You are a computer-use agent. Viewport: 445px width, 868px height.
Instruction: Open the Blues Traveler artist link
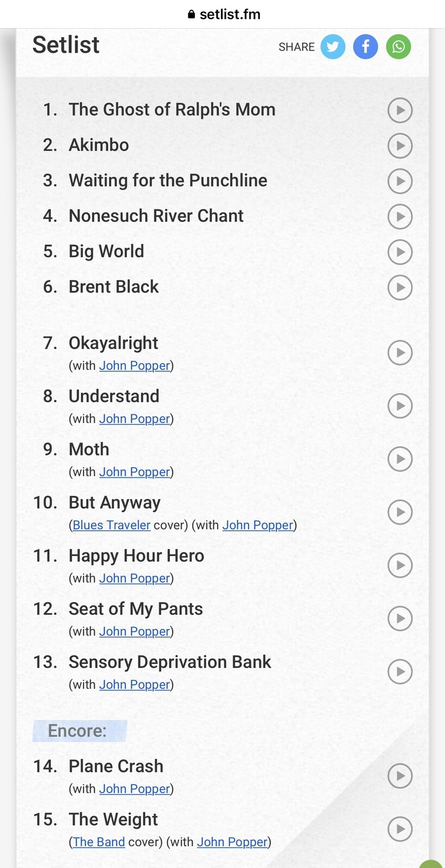(111, 525)
